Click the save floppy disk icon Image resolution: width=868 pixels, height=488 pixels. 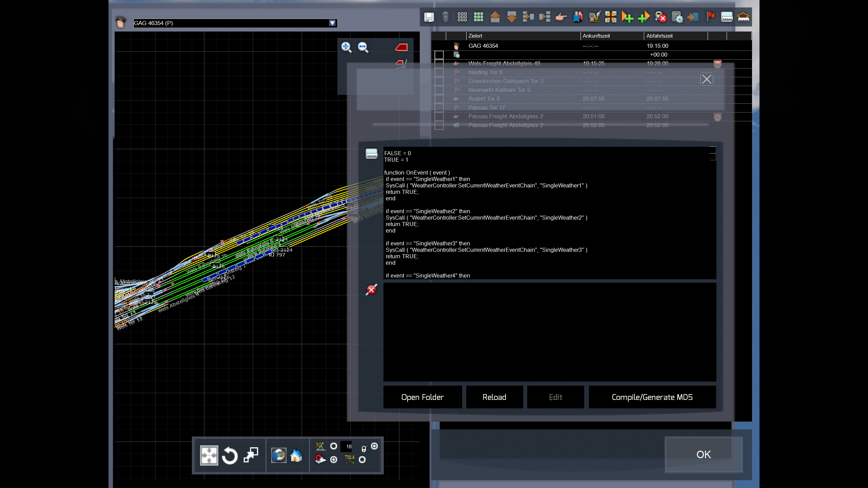pos(429,17)
